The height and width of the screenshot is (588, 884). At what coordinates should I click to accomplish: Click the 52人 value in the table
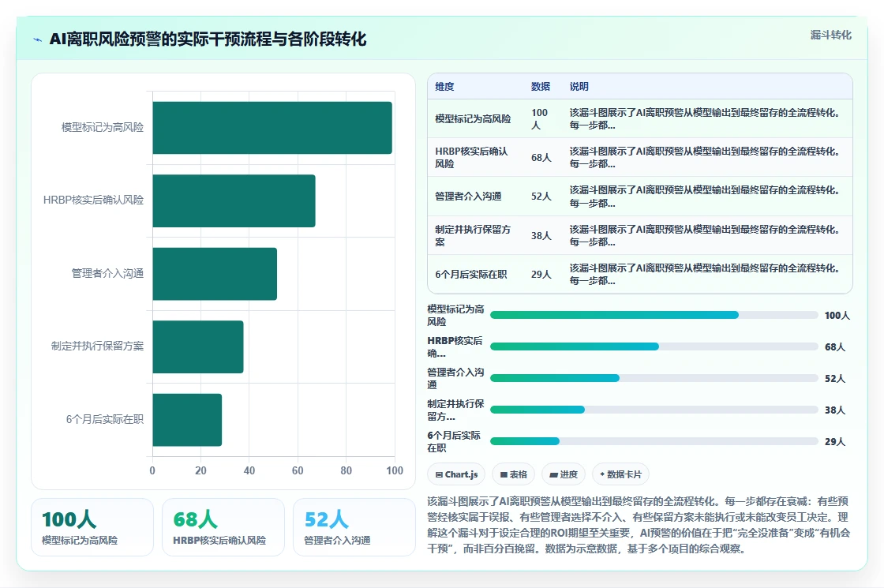541,197
